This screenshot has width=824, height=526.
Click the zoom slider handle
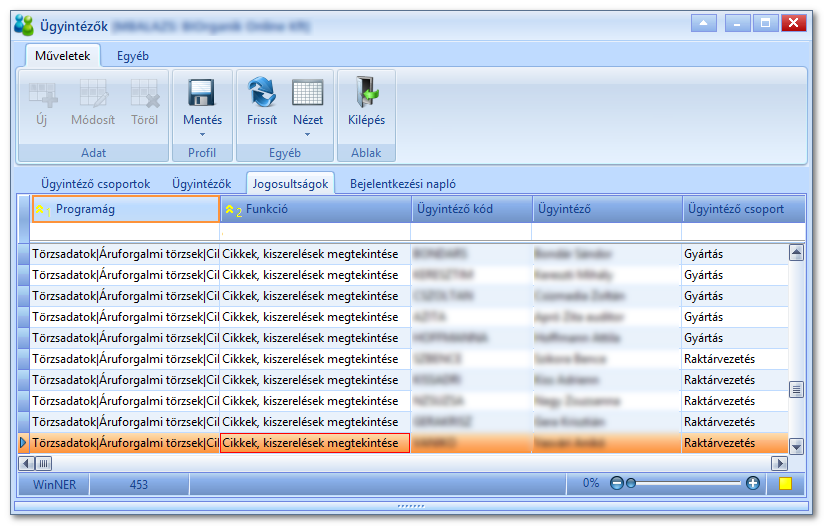[631, 483]
